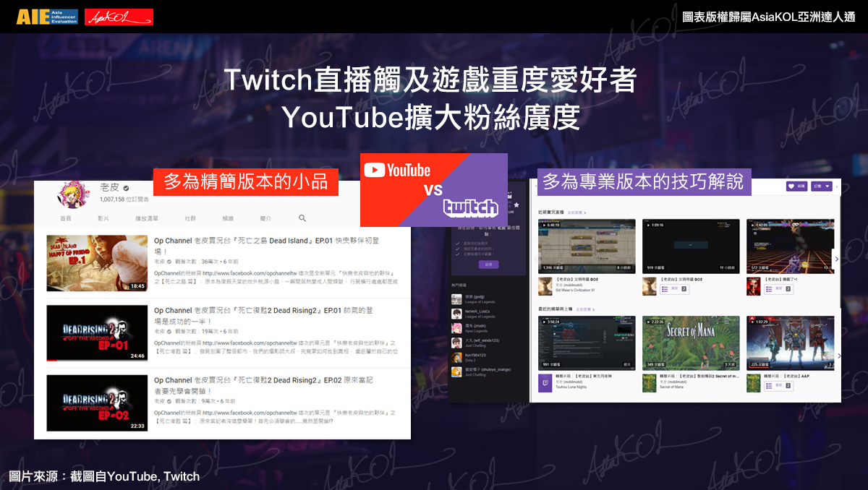Click the 探探 (godjj) avatar in Twitch sidebar

point(456,299)
